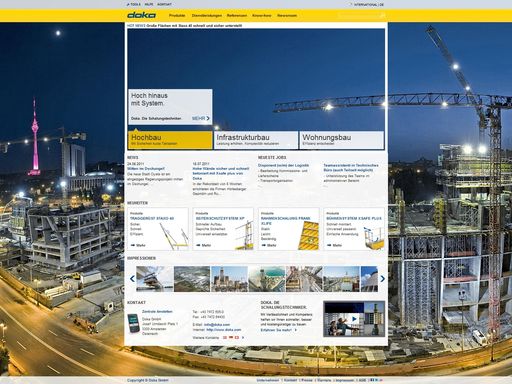
Task: Open second Impressionen thumbnail
Action: 192,279
